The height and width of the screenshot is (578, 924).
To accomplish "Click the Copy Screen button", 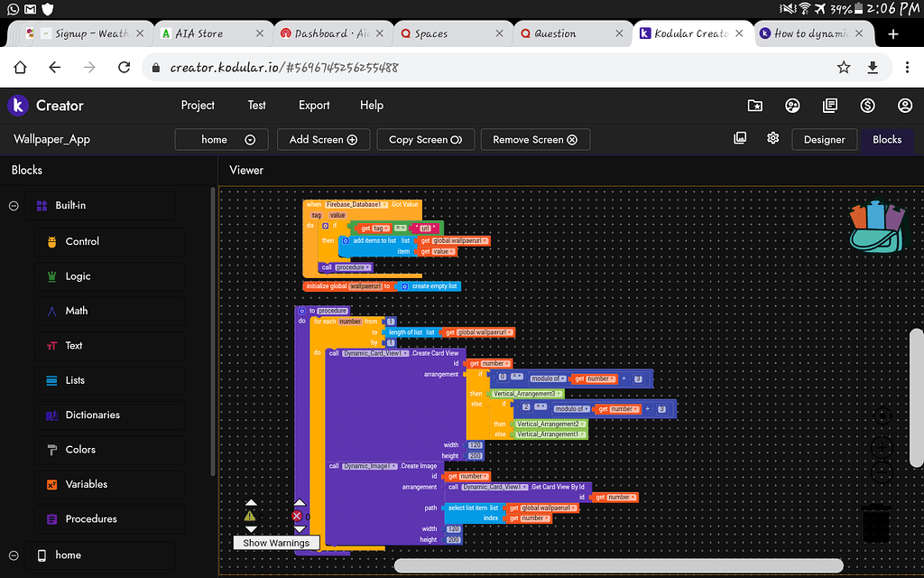I will pos(426,140).
